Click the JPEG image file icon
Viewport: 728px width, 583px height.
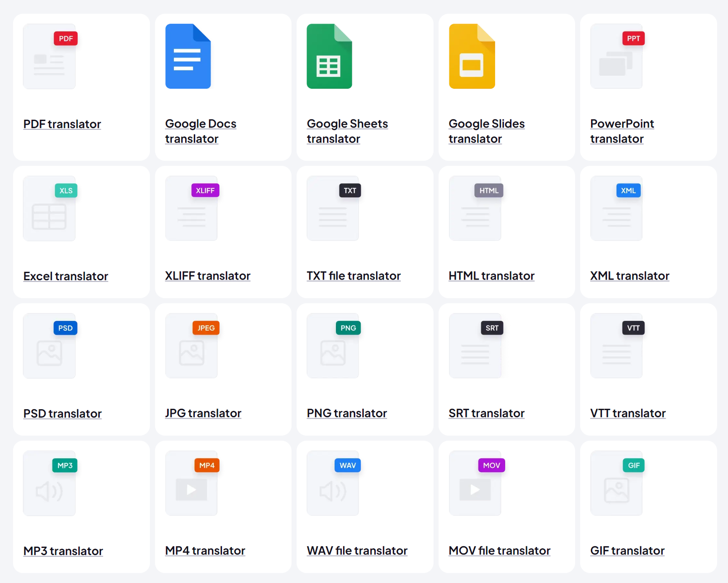(x=192, y=346)
